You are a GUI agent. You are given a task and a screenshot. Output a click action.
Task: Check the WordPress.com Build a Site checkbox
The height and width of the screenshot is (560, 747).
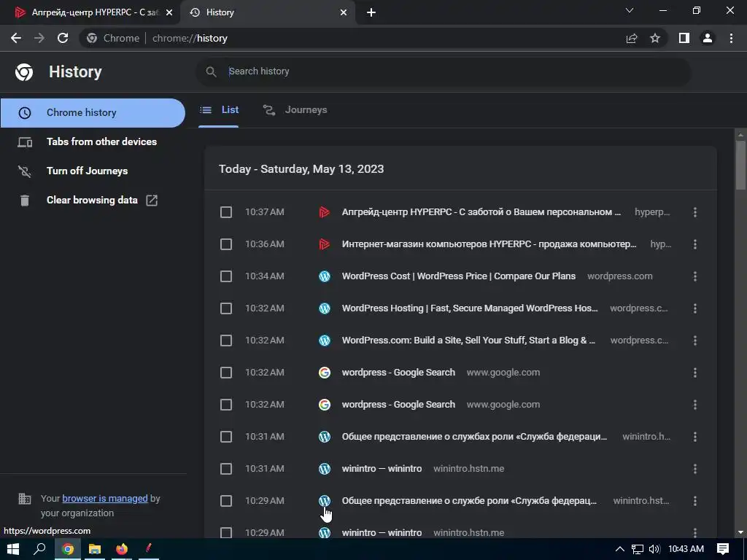pyautogui.click(x=226, y=341)
